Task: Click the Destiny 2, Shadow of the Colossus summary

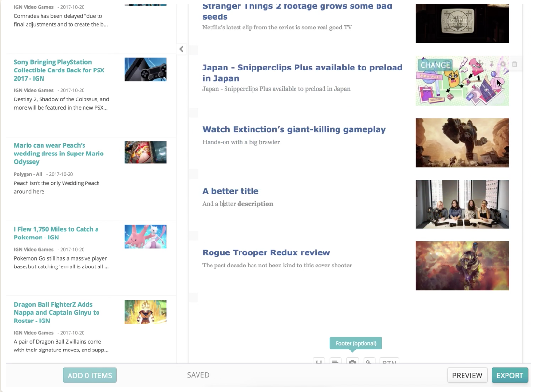Action: coord(61,103)
